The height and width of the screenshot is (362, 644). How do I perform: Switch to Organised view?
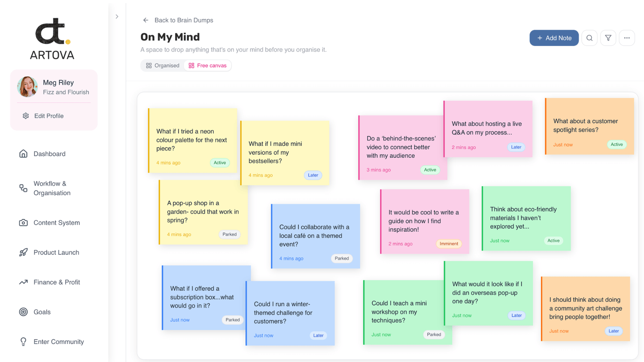point(163,66)
